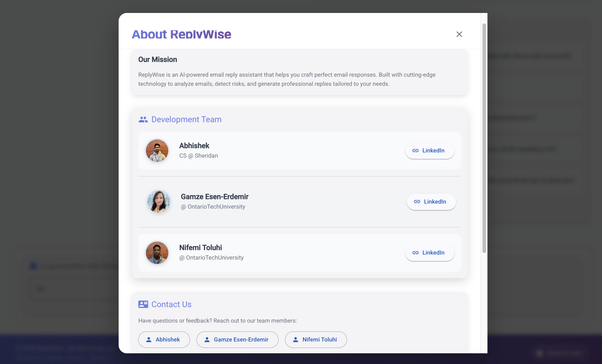Viewport: 602px width, 364px height.
Task: Click Nifemi Toluhi's profile photo
Action: 157,253
